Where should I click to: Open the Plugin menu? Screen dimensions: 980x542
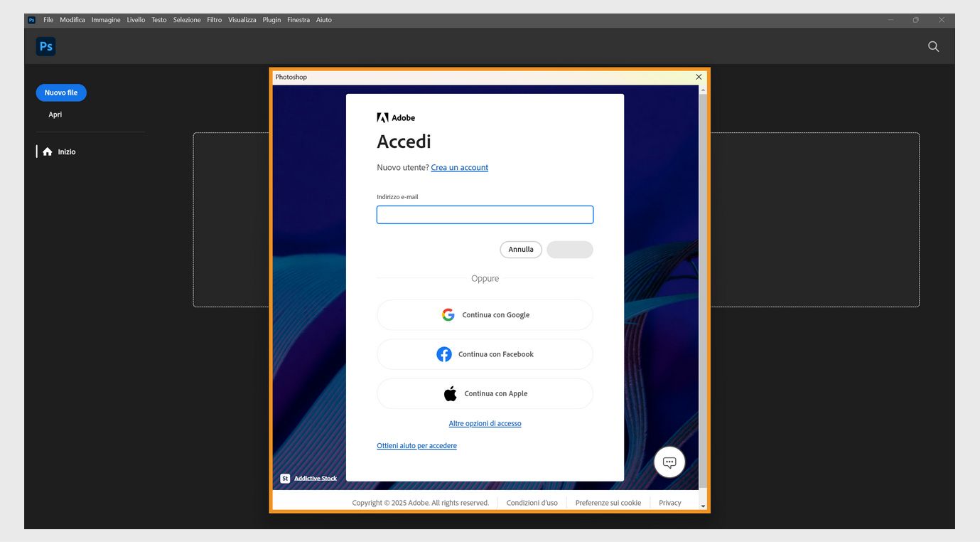[271, 20]
